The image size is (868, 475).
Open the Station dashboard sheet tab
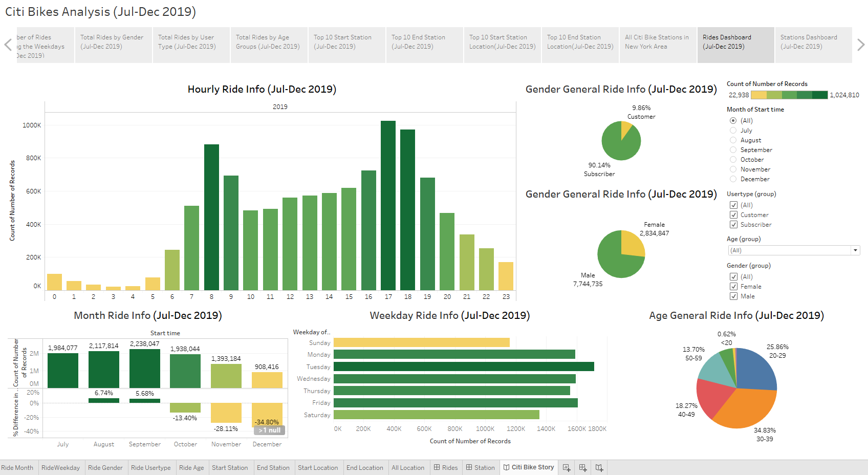tap(480, 467)
